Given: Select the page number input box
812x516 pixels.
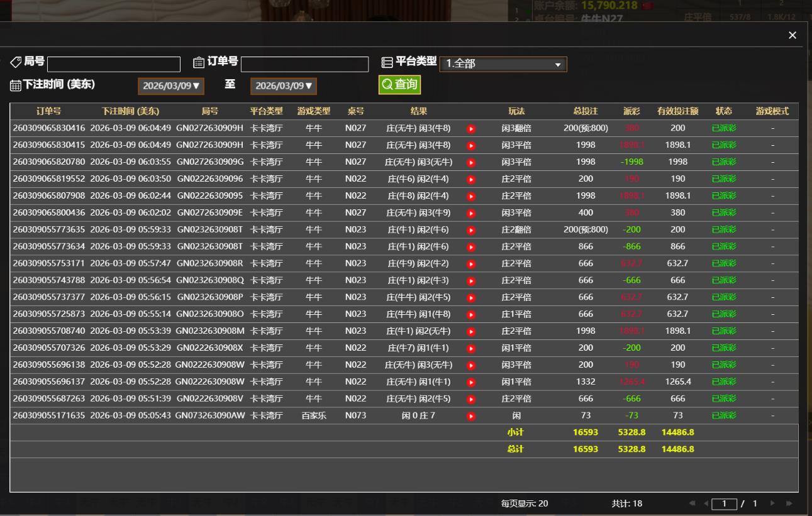Looking at the screenshot, I should click(x=725, y=503).
